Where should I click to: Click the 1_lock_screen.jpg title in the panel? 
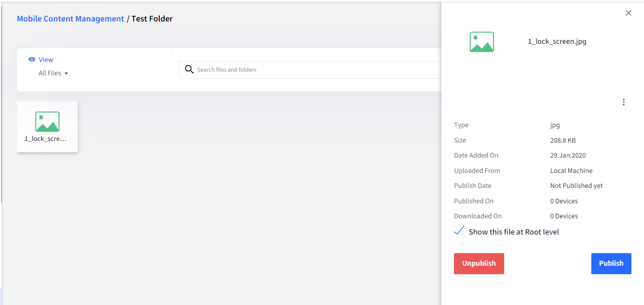tap(557, 41)
